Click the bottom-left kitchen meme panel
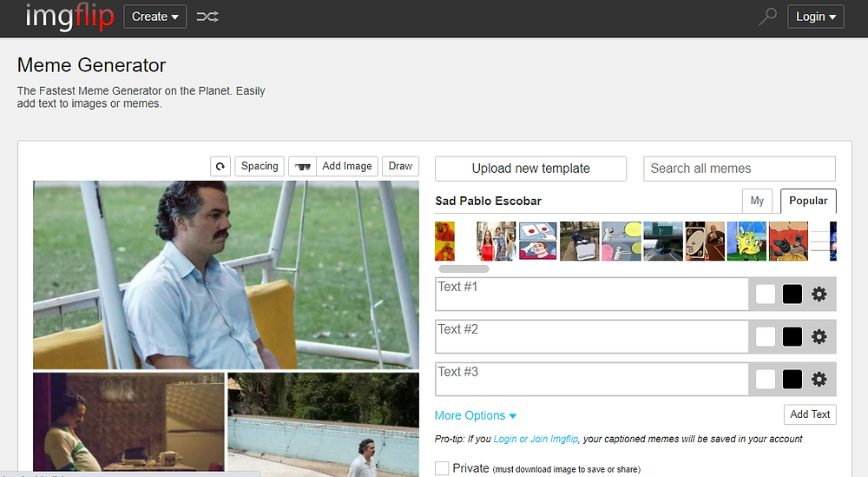 point(129,424)
